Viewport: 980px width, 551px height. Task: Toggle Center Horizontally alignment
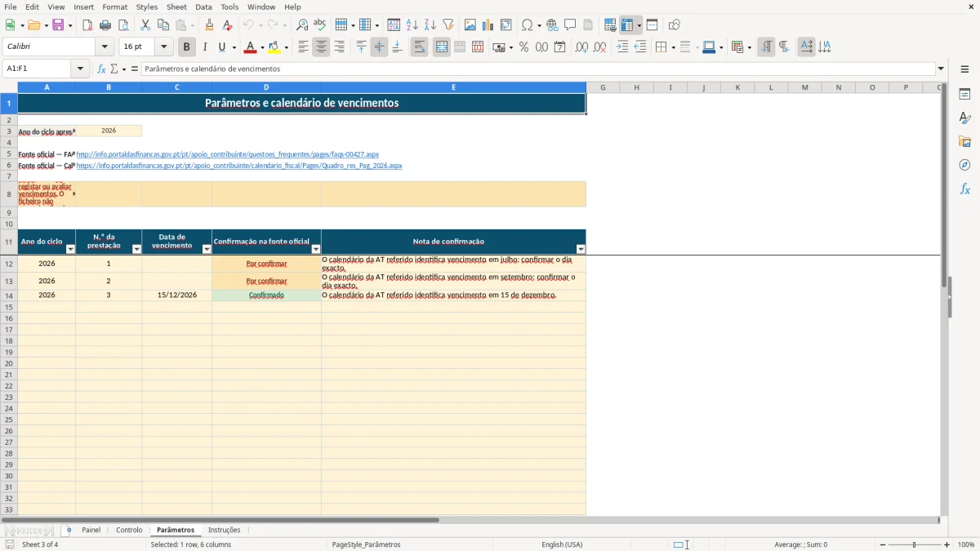tap(322, 47)
